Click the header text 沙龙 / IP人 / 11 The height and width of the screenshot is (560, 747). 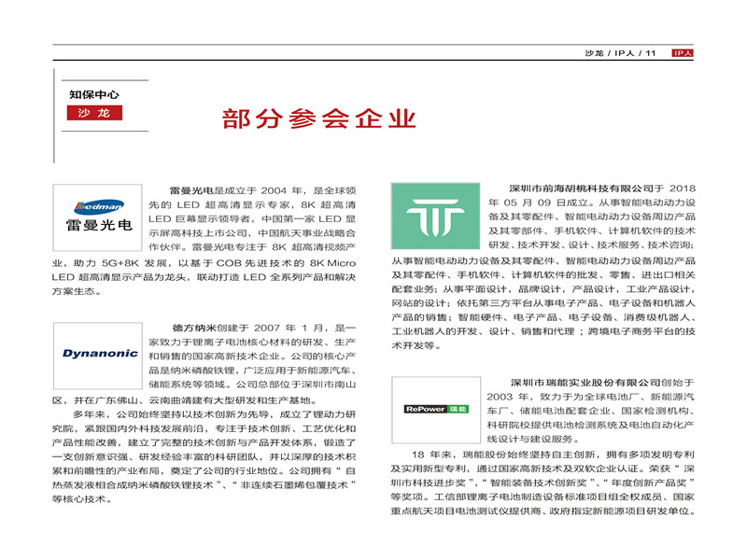(620, 53)
